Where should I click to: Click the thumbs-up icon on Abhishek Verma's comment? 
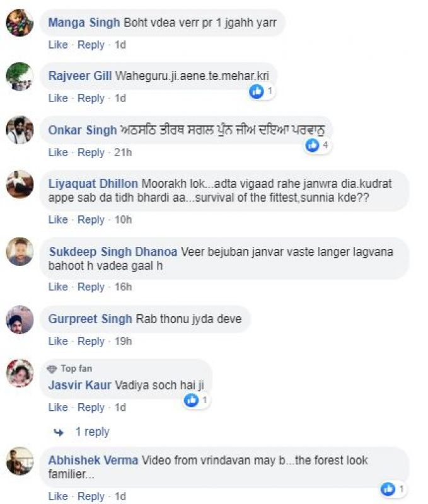pyautogui.click(x=386, y=487)
